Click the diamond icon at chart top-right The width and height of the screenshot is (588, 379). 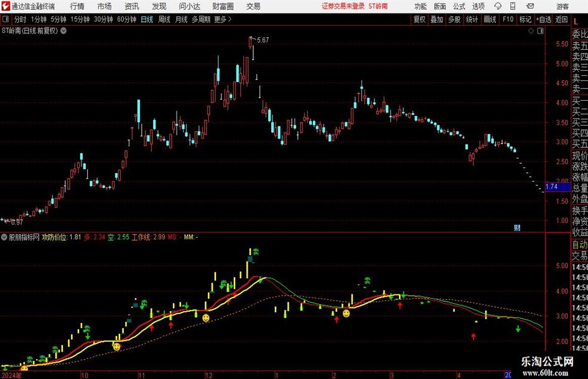531,31
